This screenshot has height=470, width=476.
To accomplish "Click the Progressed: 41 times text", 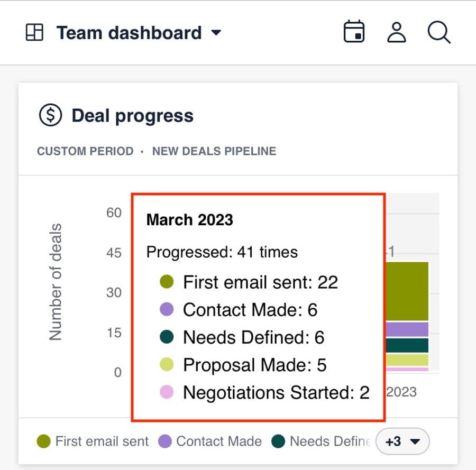I will click(222, 252).
